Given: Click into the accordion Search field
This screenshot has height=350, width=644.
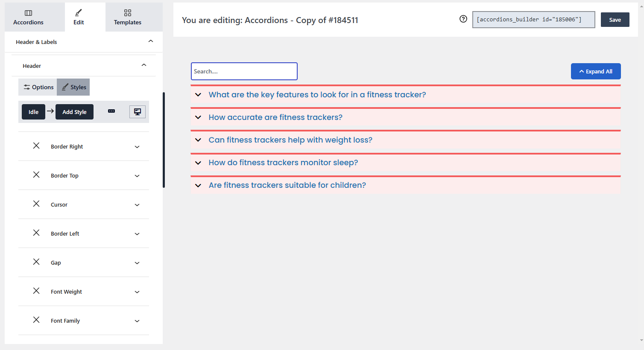Looking at the screenshot, I should (x=244, y=71).
